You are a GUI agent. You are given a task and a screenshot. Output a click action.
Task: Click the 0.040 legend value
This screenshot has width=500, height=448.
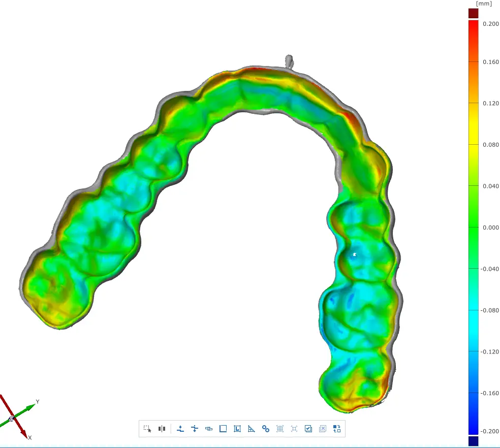pyautogui.click(x=490, y=186)
